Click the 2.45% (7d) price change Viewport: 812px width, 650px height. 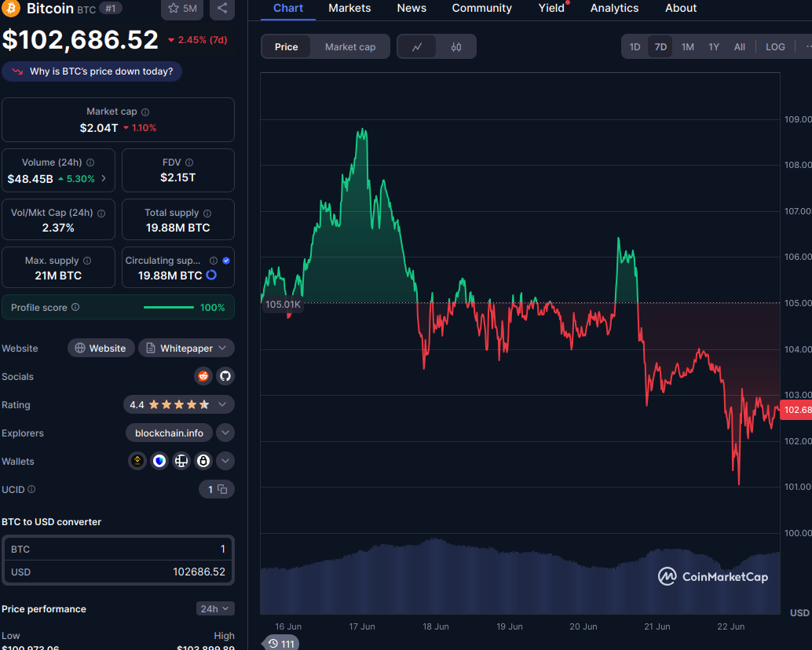click(198, 40)
